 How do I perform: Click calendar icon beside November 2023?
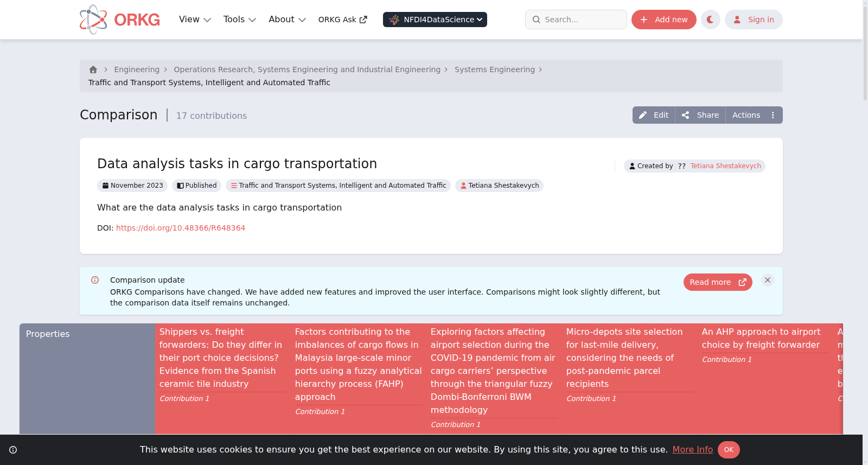(105, 186)
